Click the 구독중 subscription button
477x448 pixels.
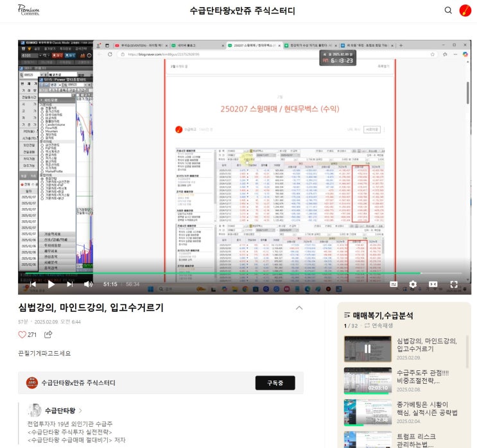tap(275, 383)
